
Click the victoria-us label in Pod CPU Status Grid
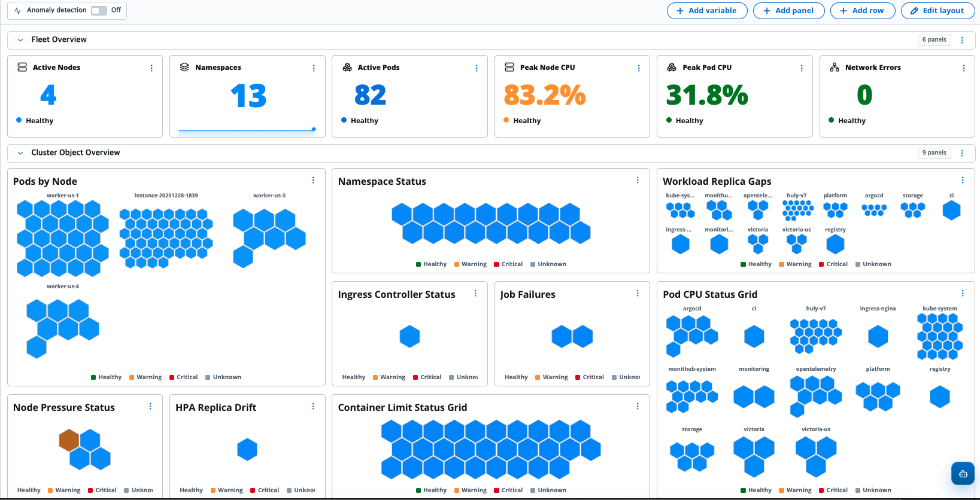pos(816,429)
